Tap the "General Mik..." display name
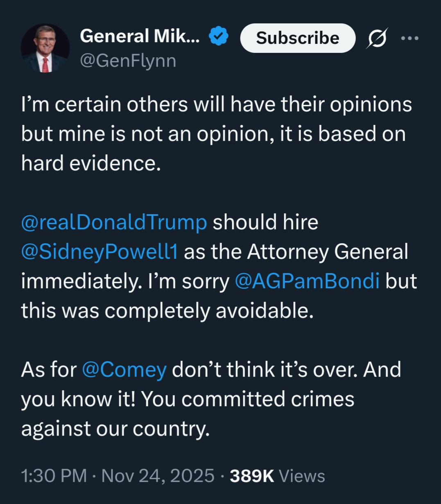 point(140,36)
